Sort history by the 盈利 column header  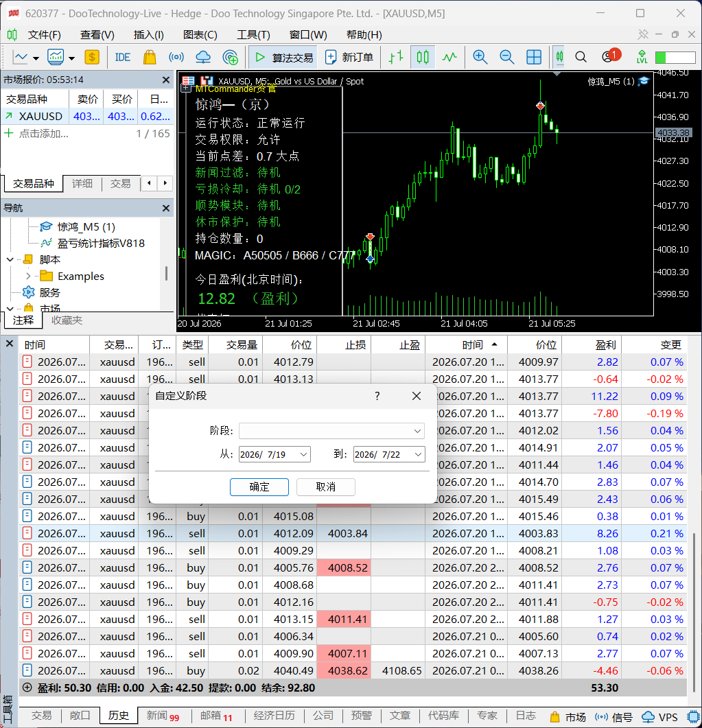[592, 345]
